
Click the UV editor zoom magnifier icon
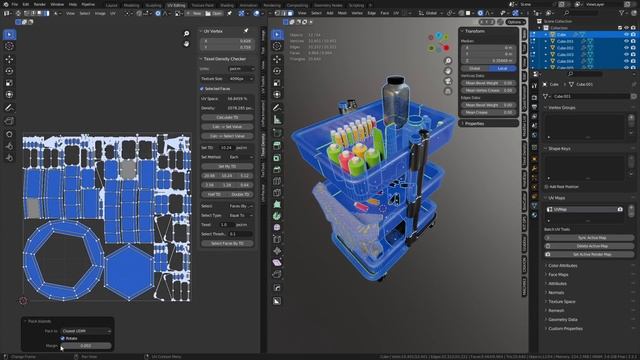pos(187,34)
